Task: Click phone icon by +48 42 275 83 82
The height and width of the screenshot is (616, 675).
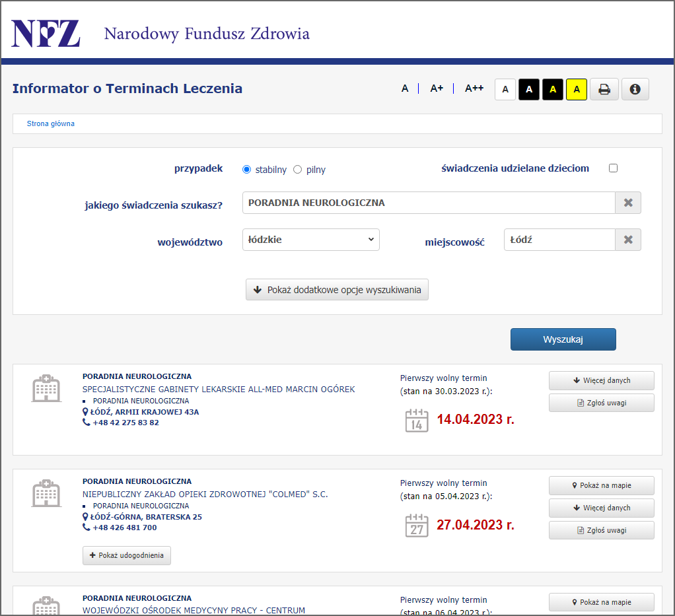Action: click(x=86, y=423)
